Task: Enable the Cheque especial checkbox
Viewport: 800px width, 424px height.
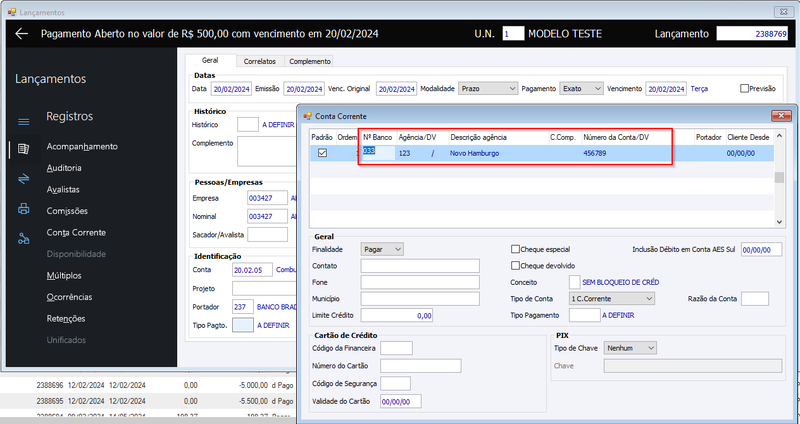Action: [x=515, y=250]
